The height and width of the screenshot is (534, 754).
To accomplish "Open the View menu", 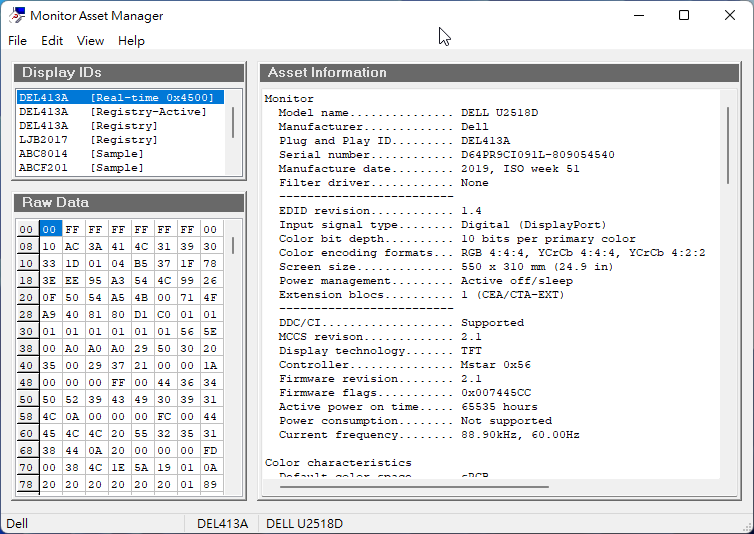I will (x=90, y=41).
